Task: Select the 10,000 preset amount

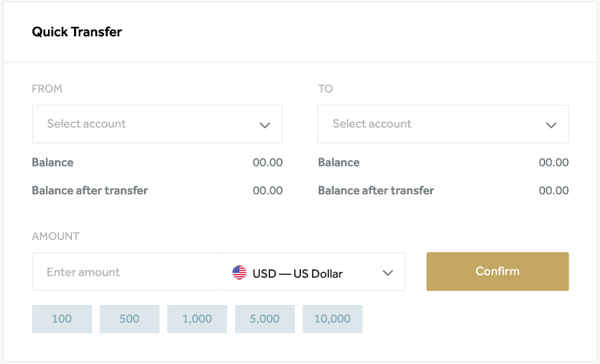Action: (333, 319)
